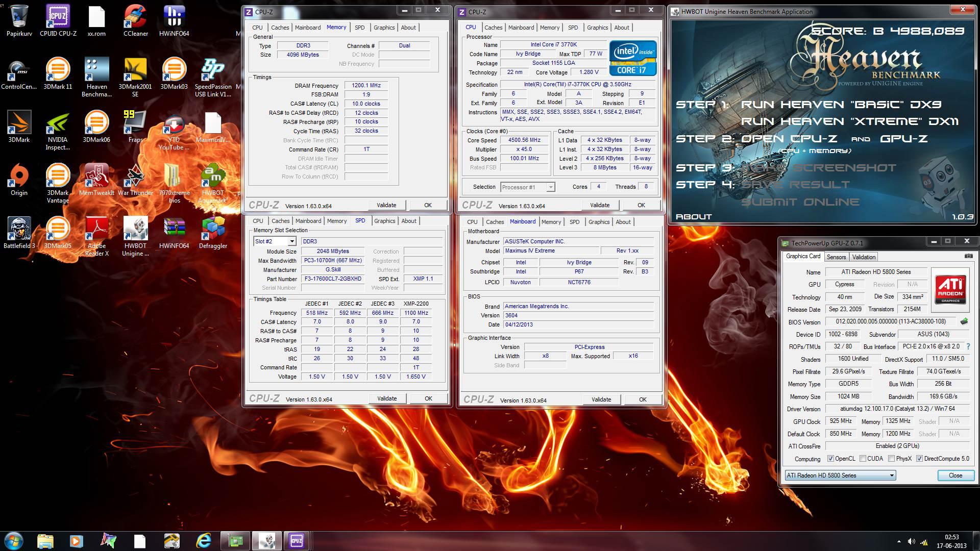Open HWiNFO64 shortcut in top row
This screenshot has height=551, width=980.
[x=174, y=20]
